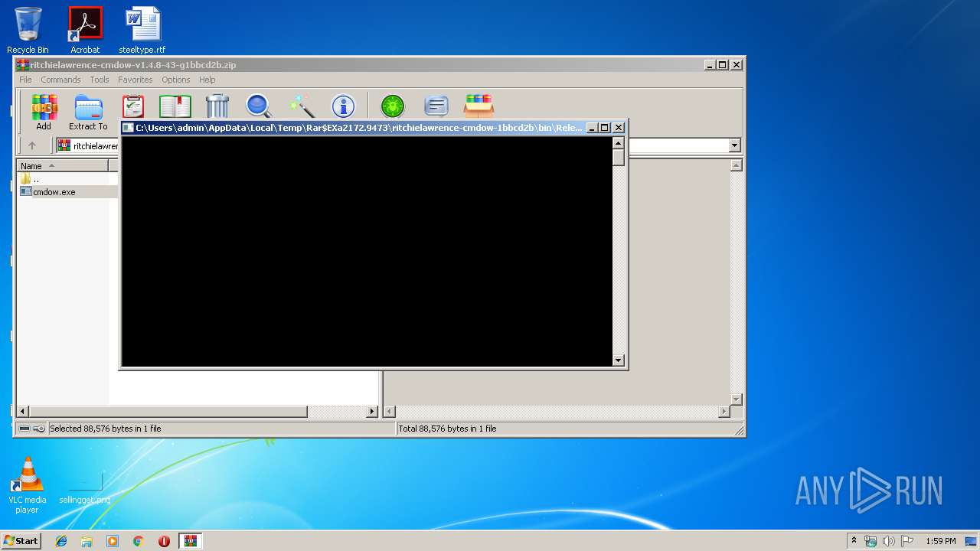Open the Tools menu

pyautogui.click(x=100, y=80)
